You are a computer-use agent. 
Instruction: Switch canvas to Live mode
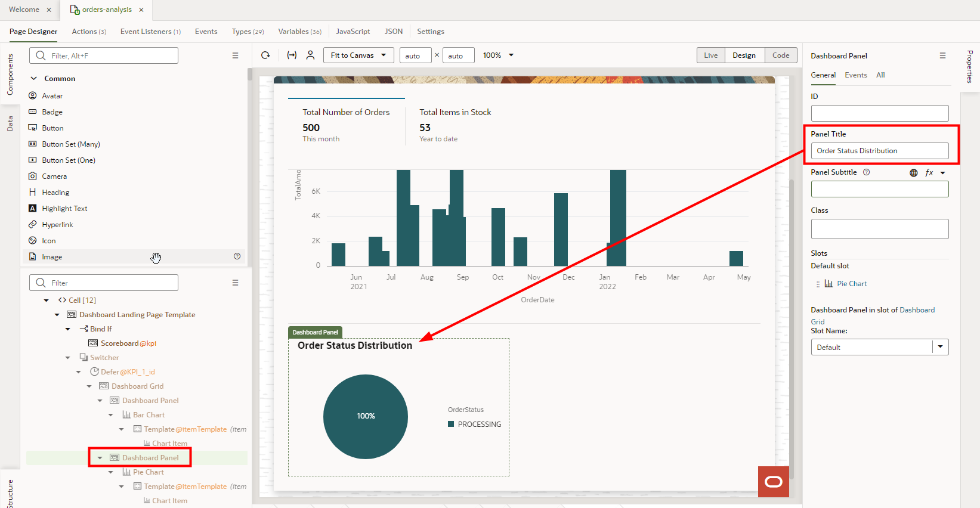point(711,55)
